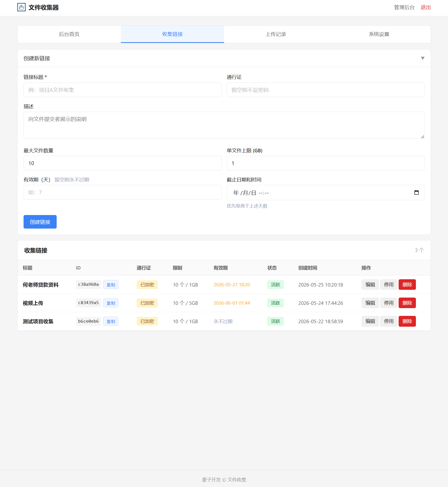This screenshot has width=448, height=487.
Task: Copy the ID c38a960a
Action: point(111,285)
